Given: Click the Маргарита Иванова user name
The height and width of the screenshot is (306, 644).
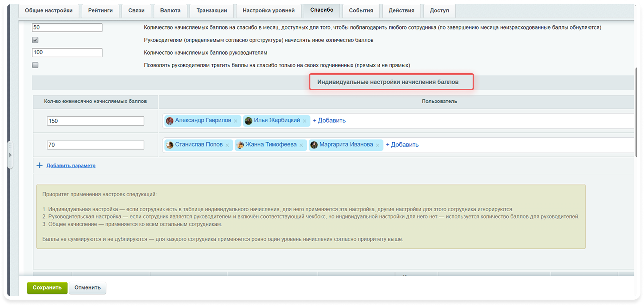Looking at the screenshot, I should [346, 145].
